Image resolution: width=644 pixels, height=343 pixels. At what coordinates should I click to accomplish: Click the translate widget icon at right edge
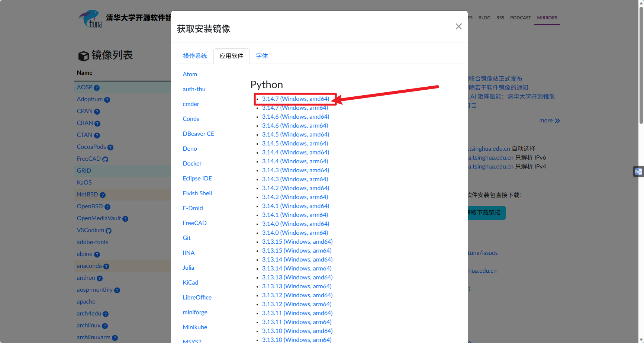[638, 171]
